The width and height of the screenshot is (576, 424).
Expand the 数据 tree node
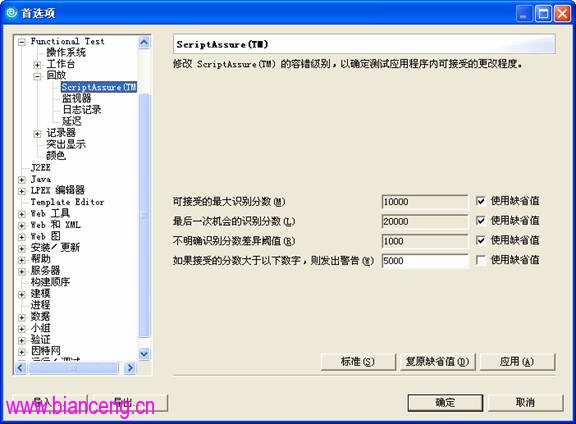pyautogui.click(x=22, y=317)
